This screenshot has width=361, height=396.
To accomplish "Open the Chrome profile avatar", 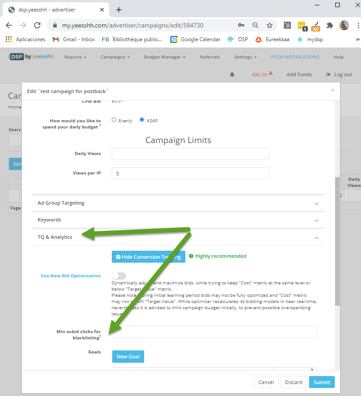I will click(x=344, y=25).
